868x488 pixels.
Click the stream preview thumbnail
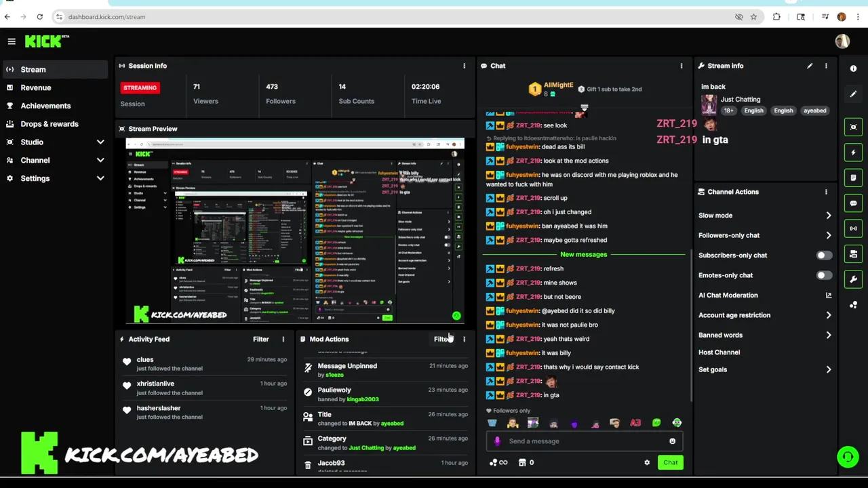[x=295, y=230]
